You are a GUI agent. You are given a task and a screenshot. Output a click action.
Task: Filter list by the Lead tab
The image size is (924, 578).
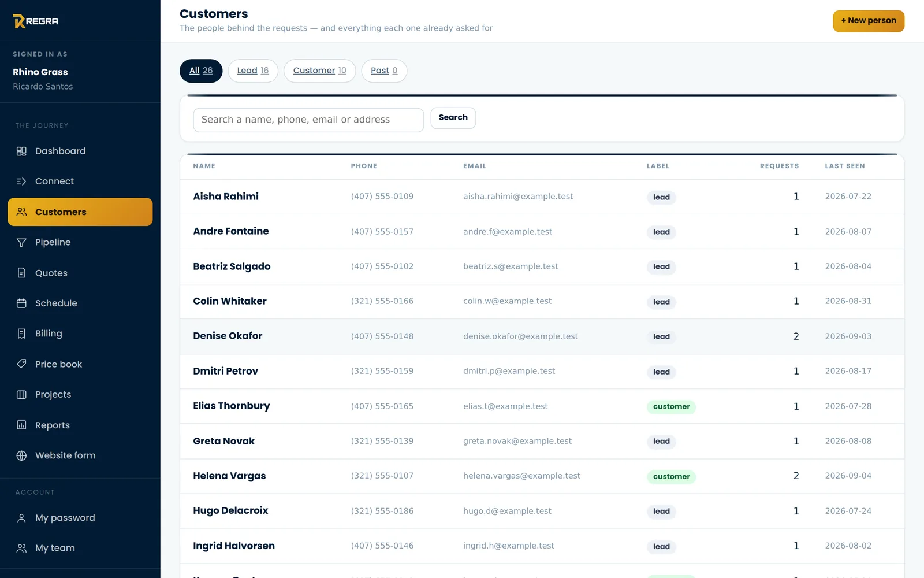[253, 71]
